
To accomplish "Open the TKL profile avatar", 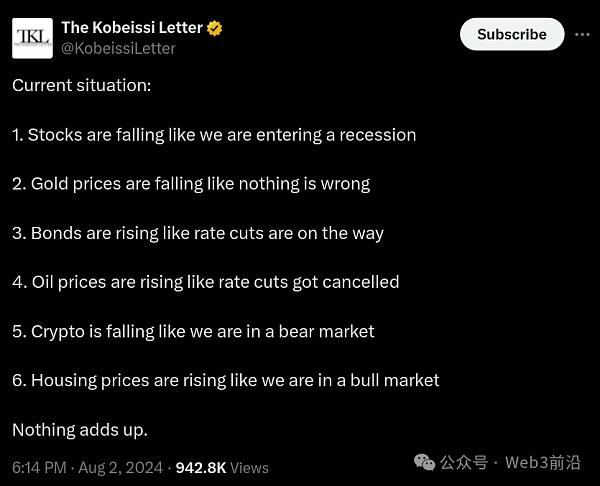I will [x=32, y=38].
